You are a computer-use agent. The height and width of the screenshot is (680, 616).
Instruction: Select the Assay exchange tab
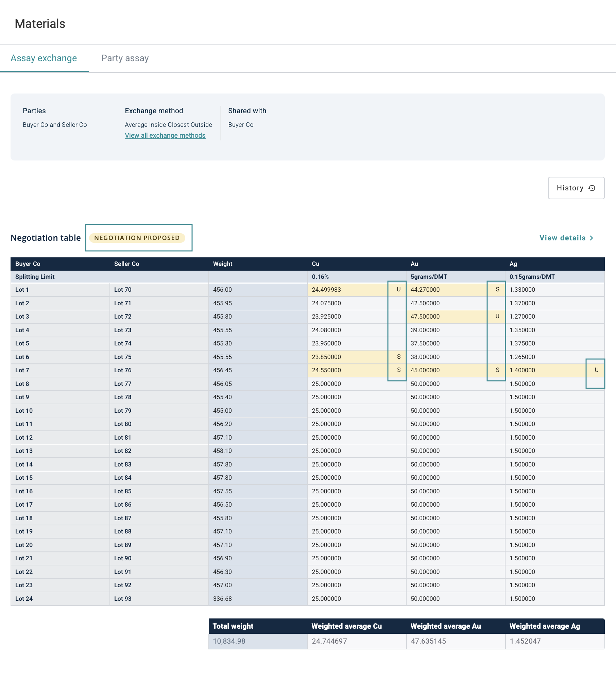[44, 58]
